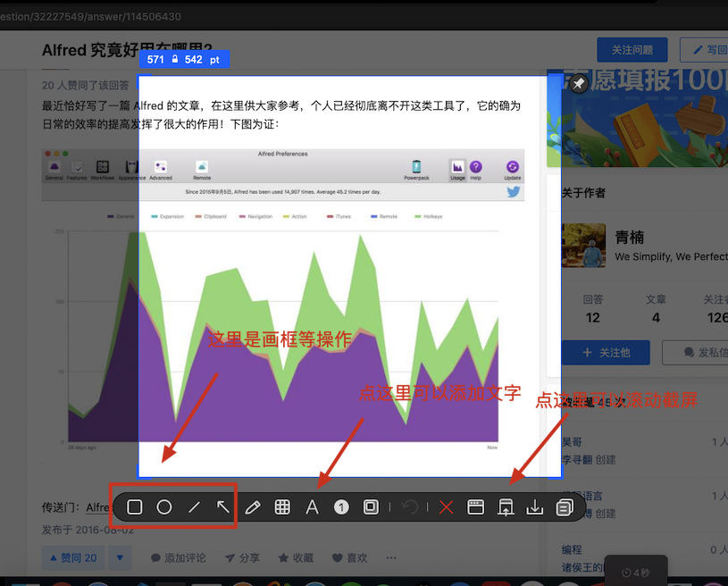Click the question title Alfred 究竟好用在哪里

pos(127,50)
